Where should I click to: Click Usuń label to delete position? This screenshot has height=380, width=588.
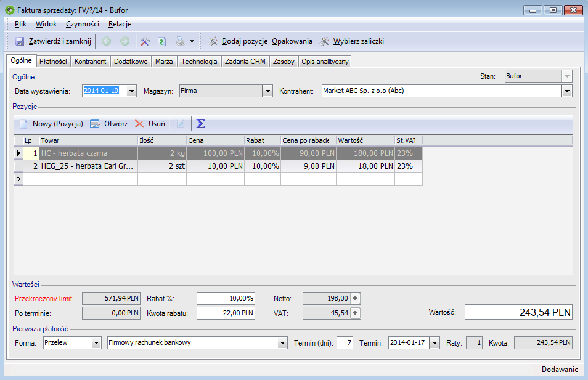(157, 124)
